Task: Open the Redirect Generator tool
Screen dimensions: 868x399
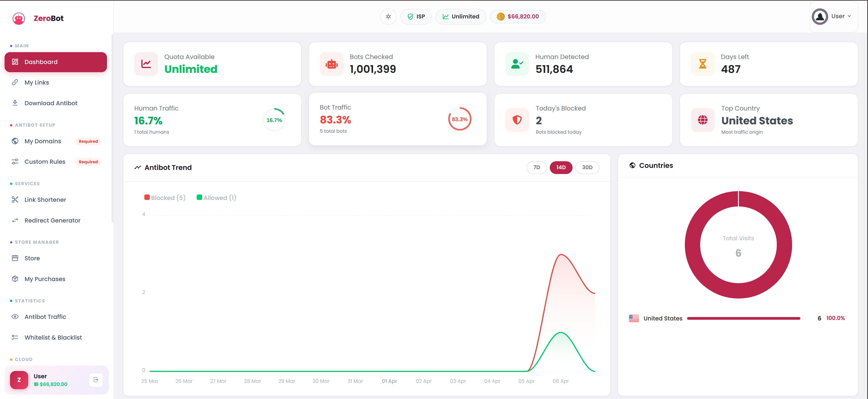Action: pyautogui.click(x=52, y=220)
